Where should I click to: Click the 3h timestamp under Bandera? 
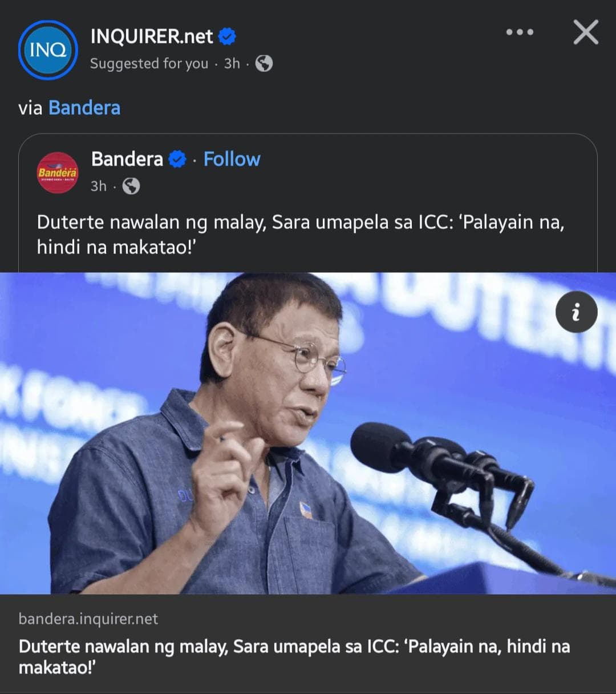point(99,186)
